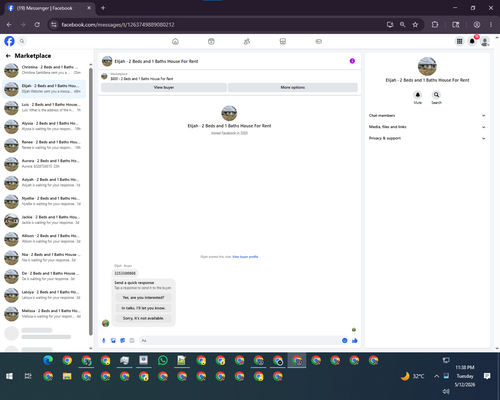Reload the page in Chrome
Viewport: 500px width, 400px height.
pyautogui.click(x=37, y=25)
